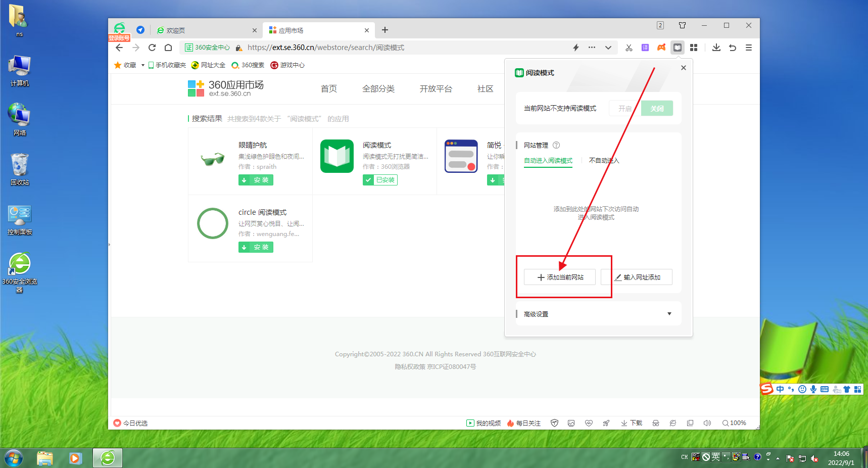
Task: Click the 输入网址添加 button
Action: [637, 277]
